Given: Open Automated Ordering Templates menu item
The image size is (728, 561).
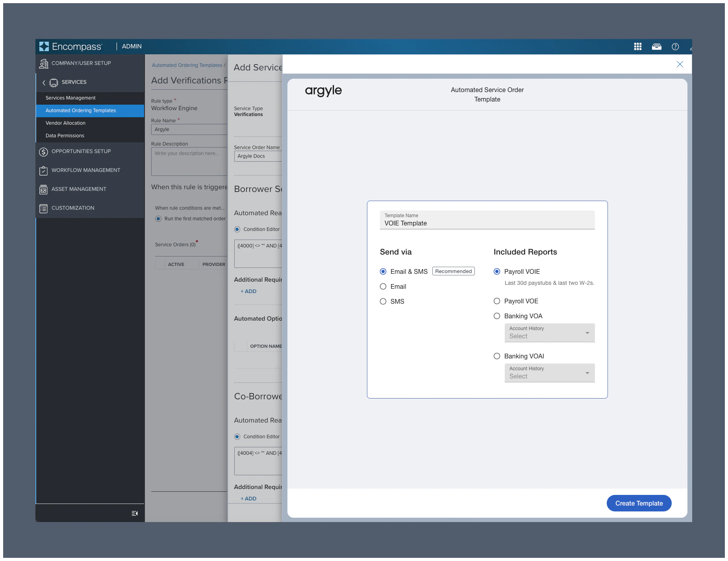Looking at the screenshot, I should point(90,111).
